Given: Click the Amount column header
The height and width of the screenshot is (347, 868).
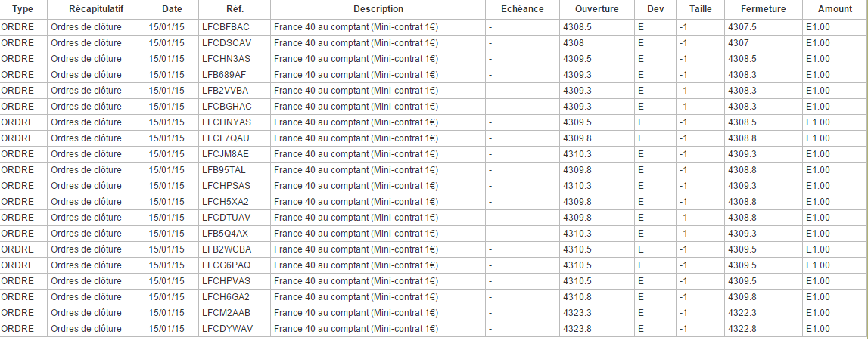Looking at the screenshot, I should (x=835, y=9).
